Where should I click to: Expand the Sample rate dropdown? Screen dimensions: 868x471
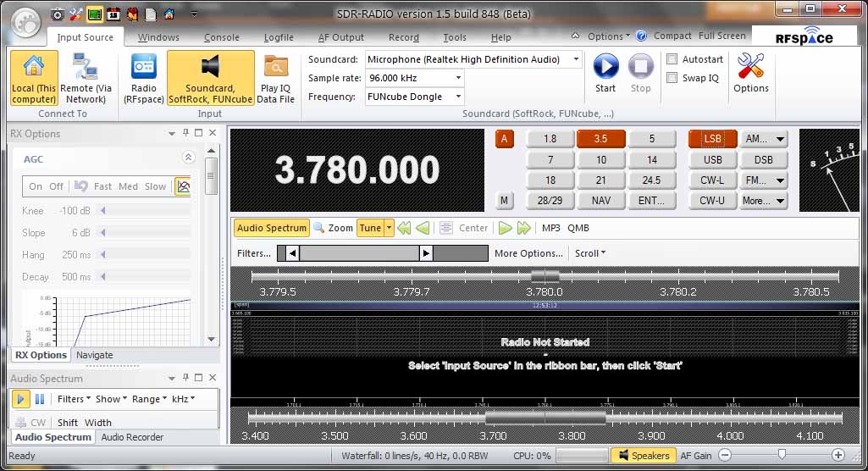(x=458, y=78)
